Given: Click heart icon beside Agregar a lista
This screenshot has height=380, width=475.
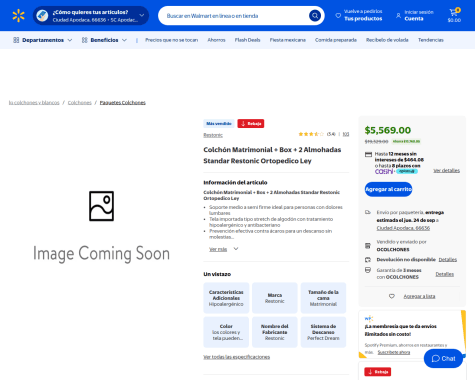Looking at the screenshot, I should (x=392, y=296).
